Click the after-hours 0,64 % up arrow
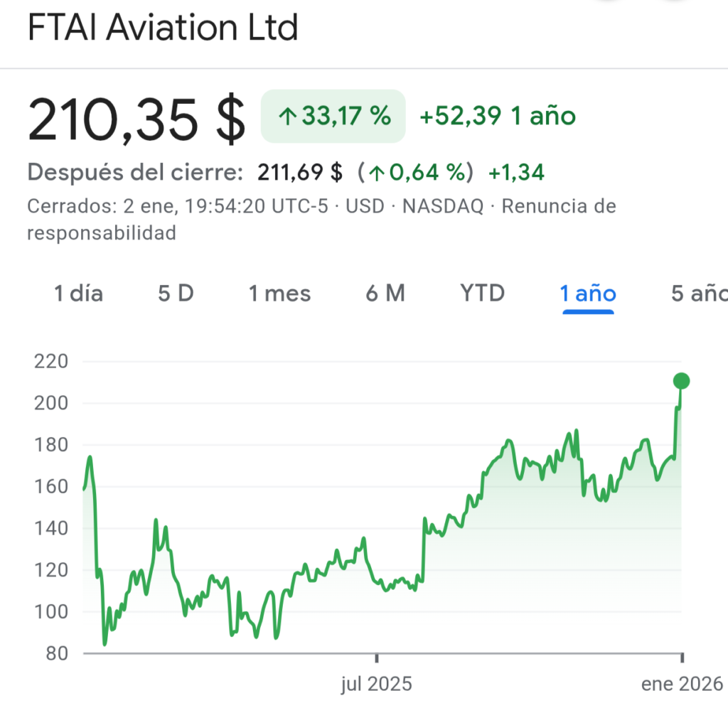The image size is (728, 708). pos(378,173)
